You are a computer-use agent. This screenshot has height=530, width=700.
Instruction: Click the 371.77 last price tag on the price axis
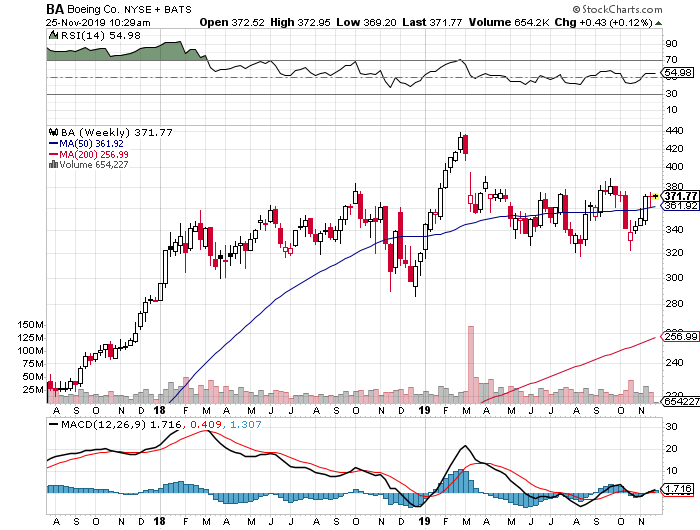(x=679, y=196)
